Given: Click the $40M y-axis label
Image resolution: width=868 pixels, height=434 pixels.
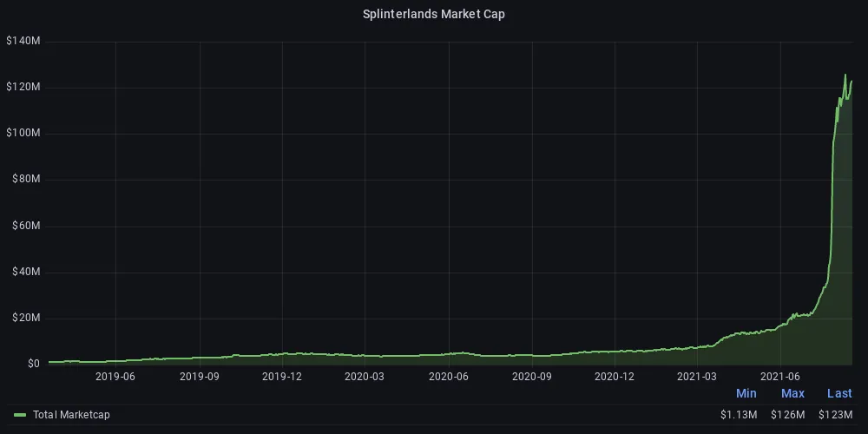Looking at the screenshot, I should click(x=25, y=272).
